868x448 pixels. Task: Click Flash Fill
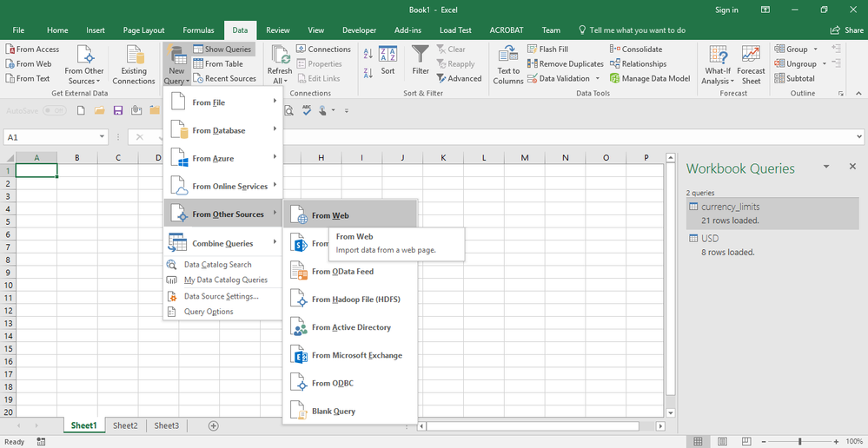(x=547, y=49)
